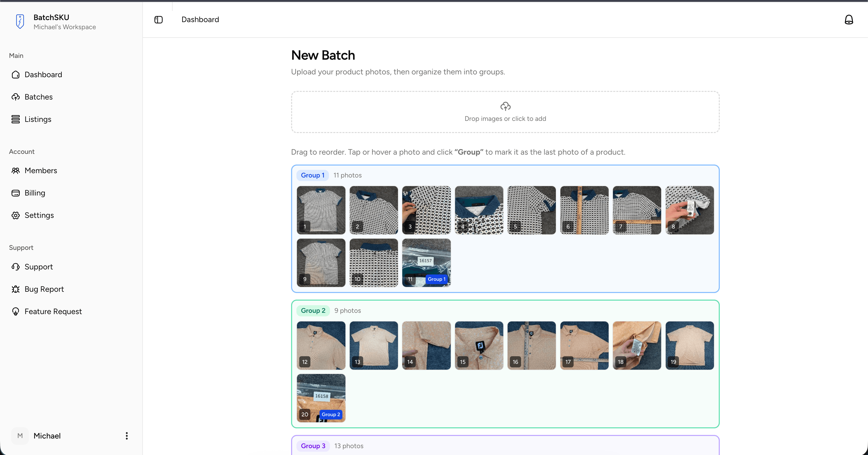Toggle the sidebar collapse icon
Image resolution: width=868 pixels, height=455 pixels.
tap(158, 20)
